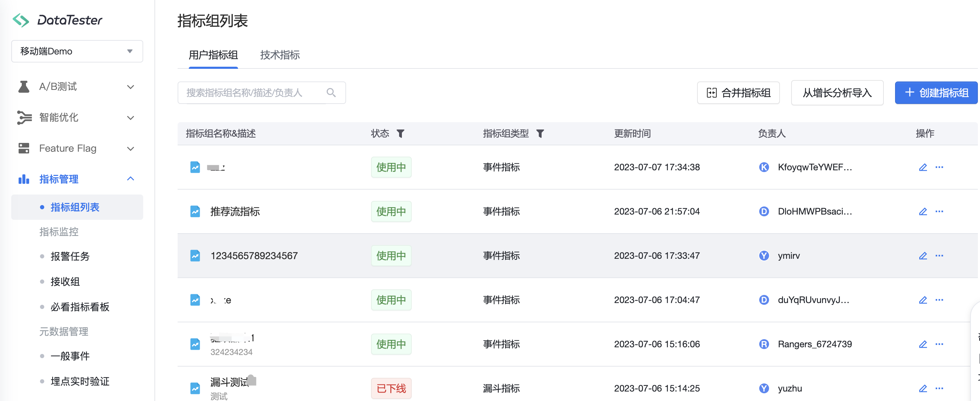Screen dimensions: 980x401
Task: Click the 指标组类型 column filter icon
Action: click(540, 133)
